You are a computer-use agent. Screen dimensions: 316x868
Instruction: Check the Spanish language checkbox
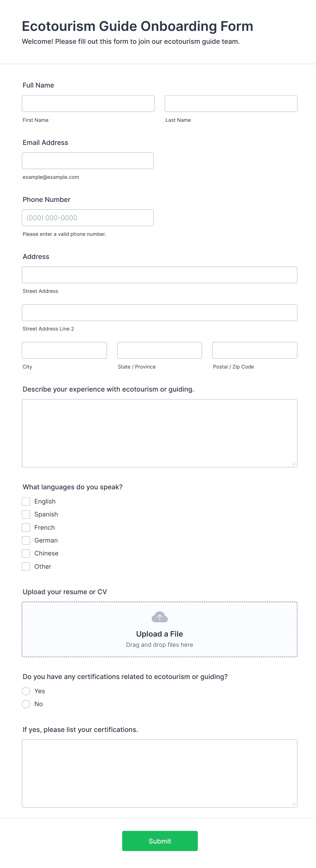coord(26,514)
